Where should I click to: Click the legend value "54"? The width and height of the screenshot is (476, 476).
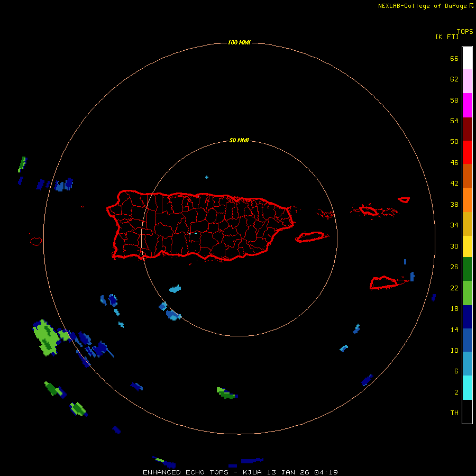pyautogui.click(x=454, y=121)
